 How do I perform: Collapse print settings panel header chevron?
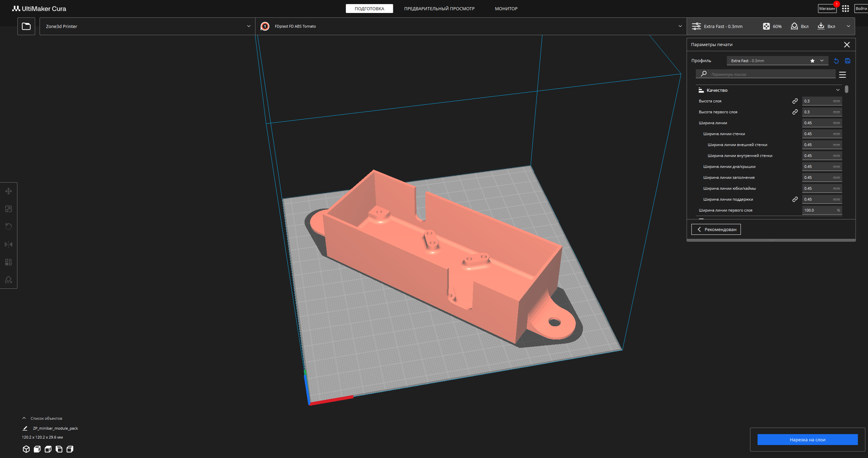tap(849, 26)
